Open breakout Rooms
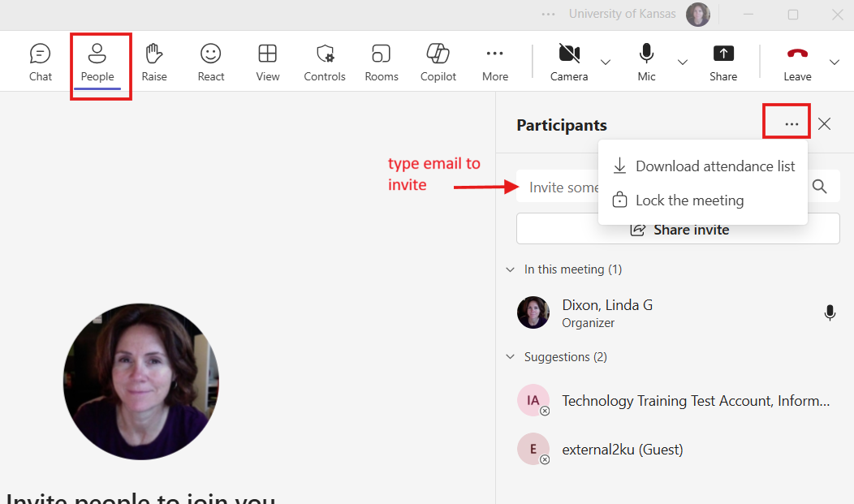Image resolution: width=854 pixels, height=504 pixels. [382, 62]
